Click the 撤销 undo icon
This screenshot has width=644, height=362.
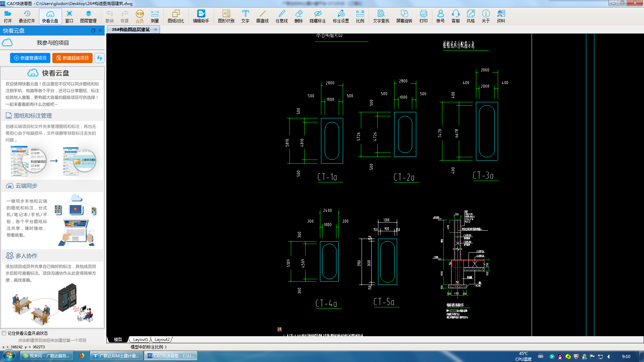tap(109, 16)
